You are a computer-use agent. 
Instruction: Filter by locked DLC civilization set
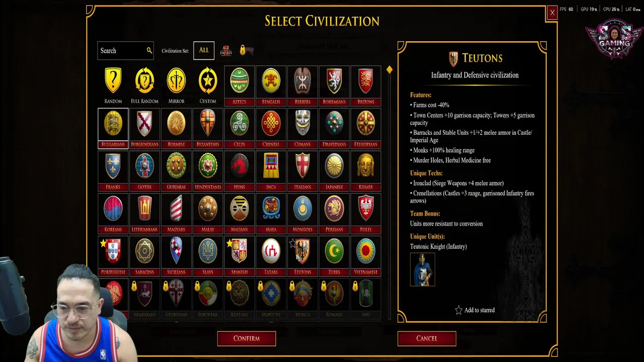[247, 50]
